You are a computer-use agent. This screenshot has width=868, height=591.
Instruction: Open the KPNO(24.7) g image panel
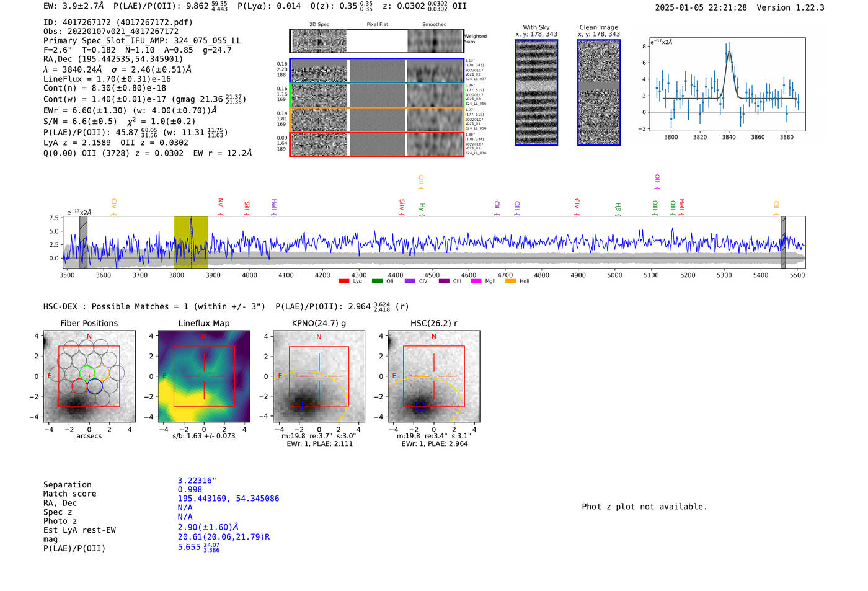[319, 376]
